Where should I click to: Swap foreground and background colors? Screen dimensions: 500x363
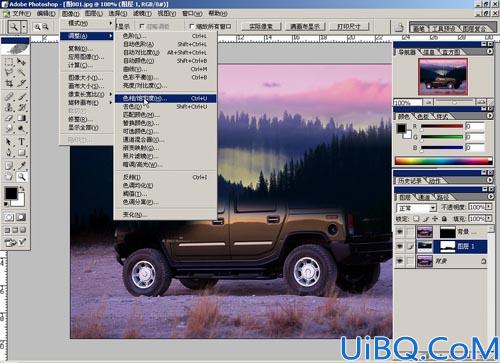[x=22, y=189]
